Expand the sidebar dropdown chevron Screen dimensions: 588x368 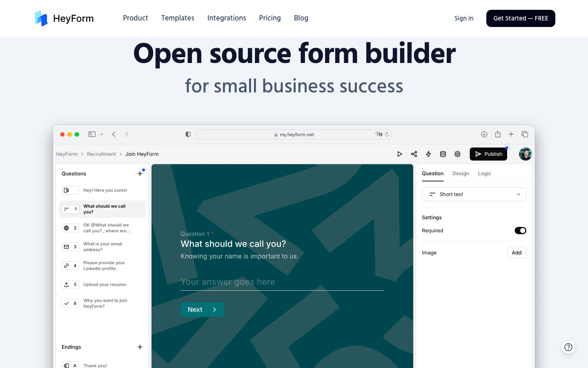(102, 134)
